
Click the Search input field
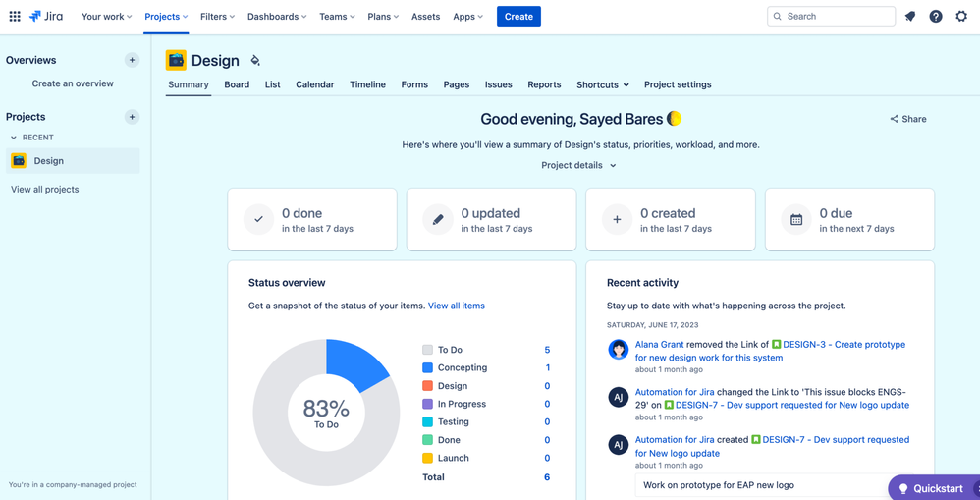click(832, 17)
